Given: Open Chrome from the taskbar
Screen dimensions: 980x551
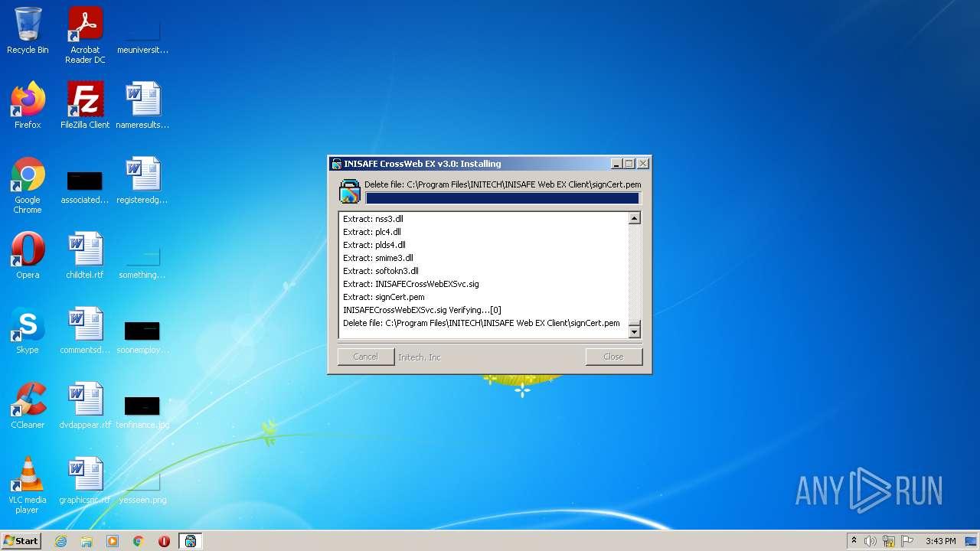Looking at the screenshot, I should click(x=139, y=541).
